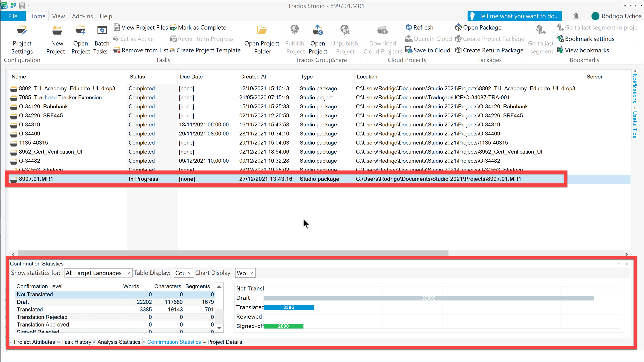Image resolution: width=644 pixels, height=362 pixels.
Task: Sort projects by Status column header
Action: coord(152,77)
